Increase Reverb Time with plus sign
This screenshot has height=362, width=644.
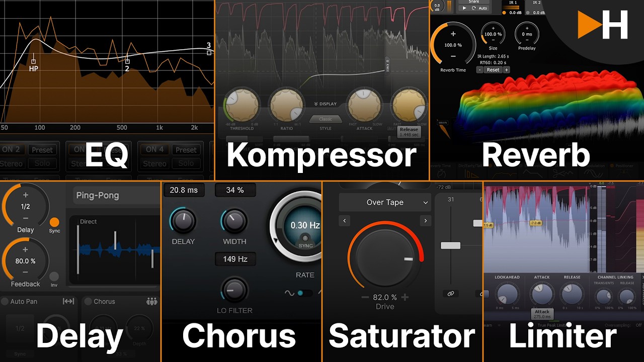(453, 34)
